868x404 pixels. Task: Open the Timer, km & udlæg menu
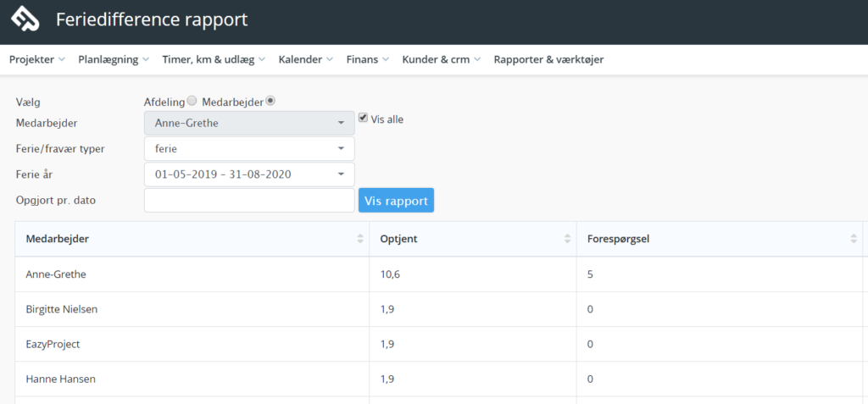coord(214,60)
